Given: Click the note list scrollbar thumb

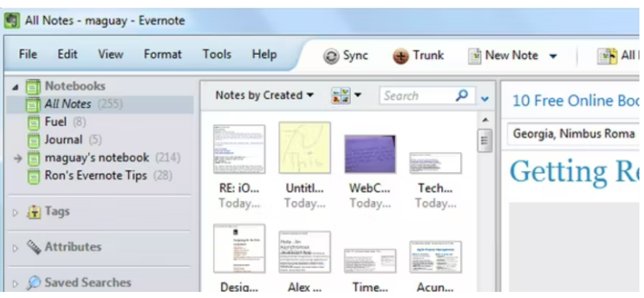Looking at the screenshot, I should pos(485,141).
